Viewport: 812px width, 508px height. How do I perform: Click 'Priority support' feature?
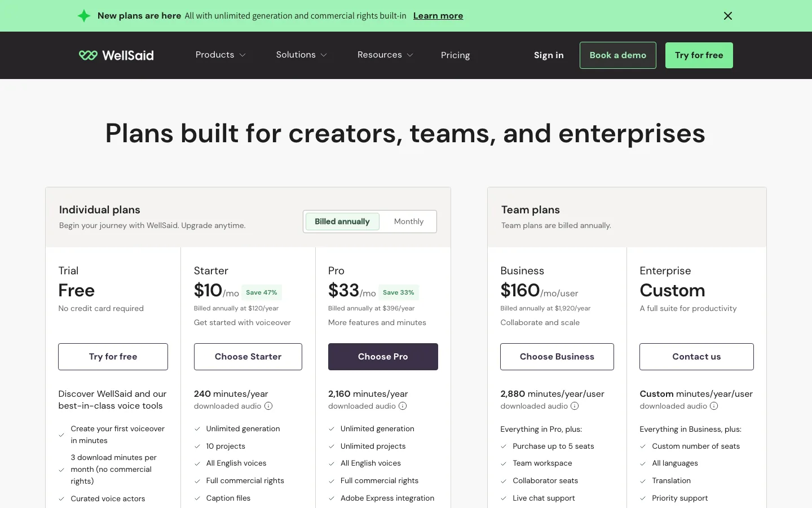(680, 498)
